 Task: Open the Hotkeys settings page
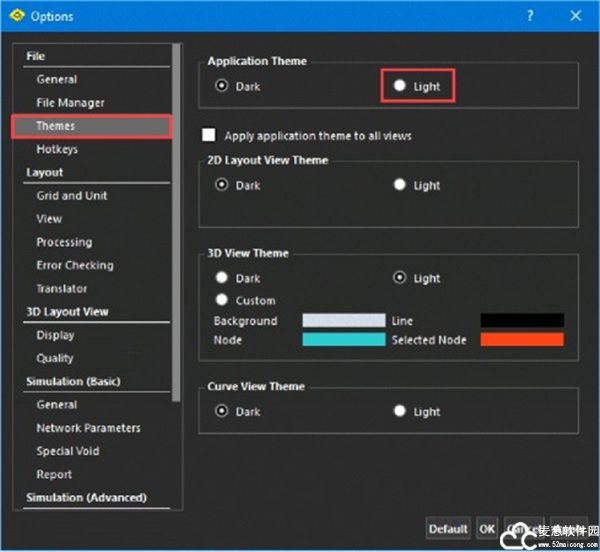coord(57,149)
